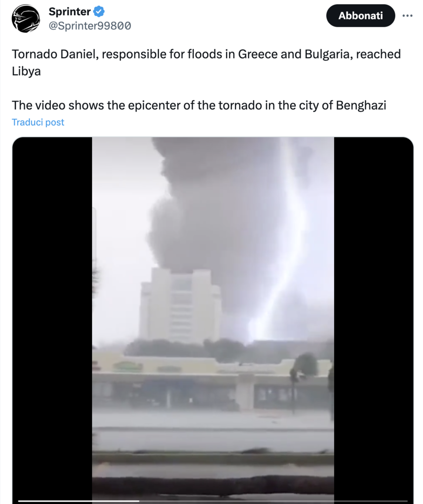Open the Sprinter display name link
Screen dimensions: 423x504
tap(70, 12)
